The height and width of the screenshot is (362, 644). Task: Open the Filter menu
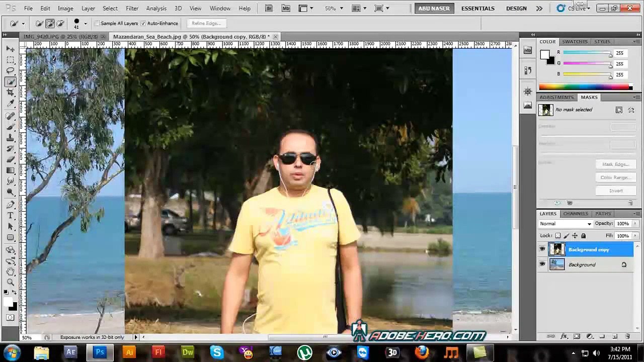click(x=132, y=9)
